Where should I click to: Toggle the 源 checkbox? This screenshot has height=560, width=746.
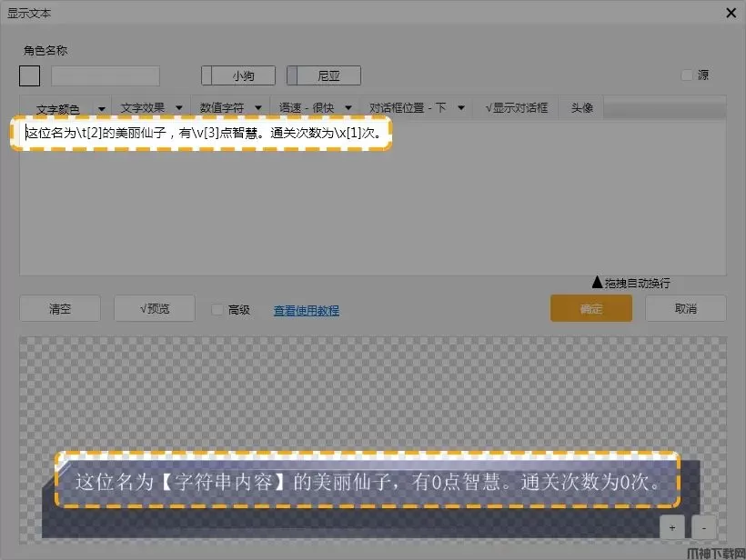(687, 75)
